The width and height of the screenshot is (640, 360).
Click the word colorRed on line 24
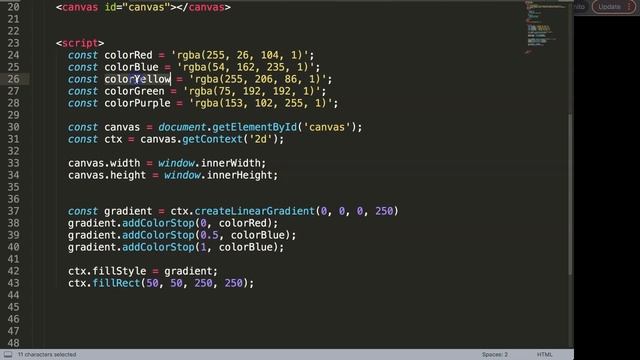pyautogui.click(x=128, y=55)
